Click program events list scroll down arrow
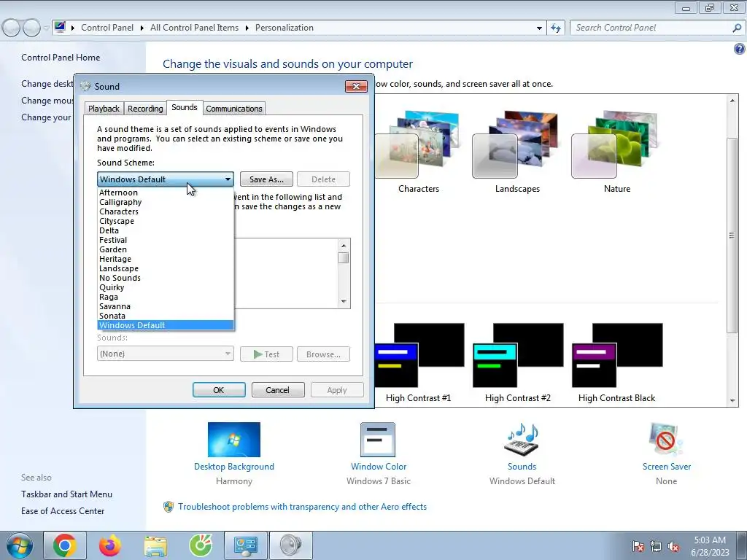The height and width of the screenshot is (560, 747). (x=344, y=302)
